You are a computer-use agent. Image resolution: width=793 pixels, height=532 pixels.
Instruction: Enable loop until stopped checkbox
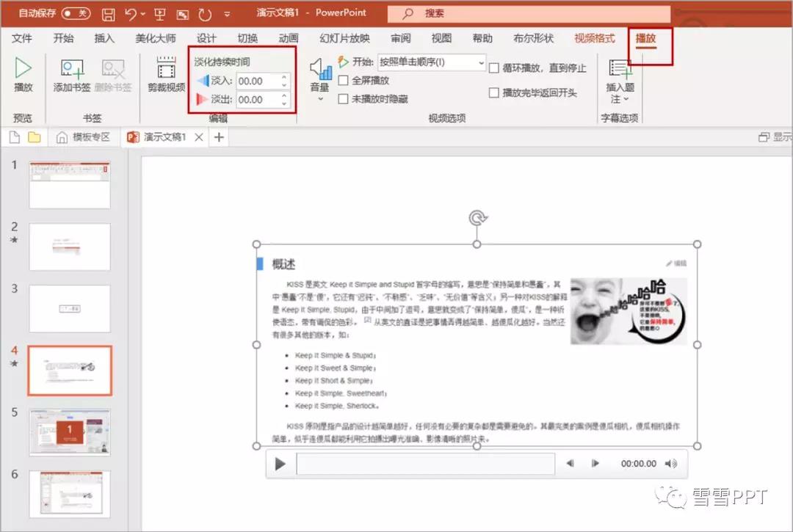tap(494, 68)
